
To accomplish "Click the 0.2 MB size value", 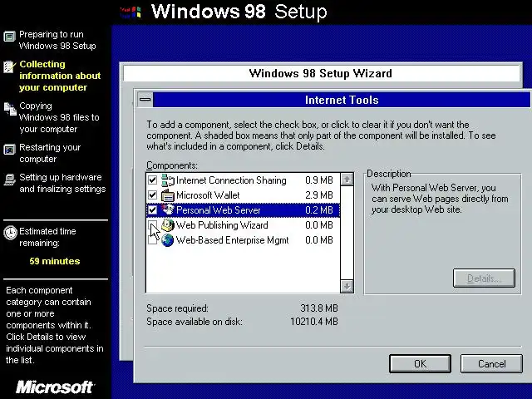I will [319, 210].
